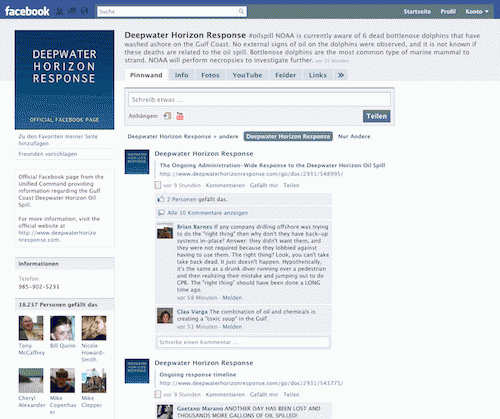500x419 pixels.
Task: Click the Teilen button
Action: (377, 116)
